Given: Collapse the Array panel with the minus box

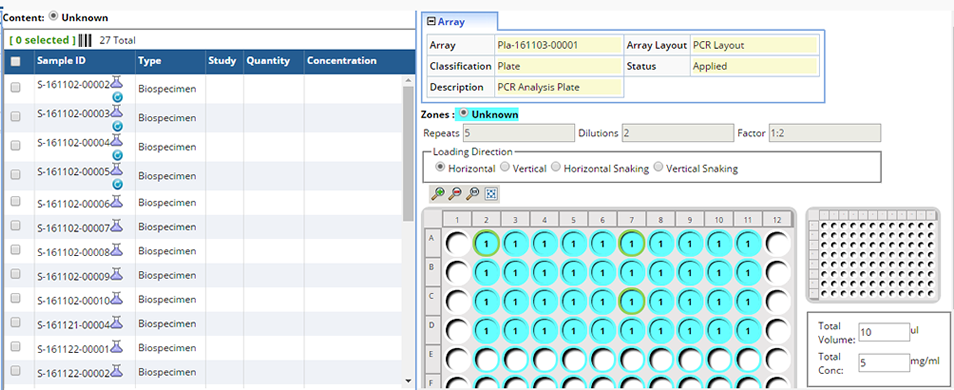Looking at the screenshot, I should point(431,21).
